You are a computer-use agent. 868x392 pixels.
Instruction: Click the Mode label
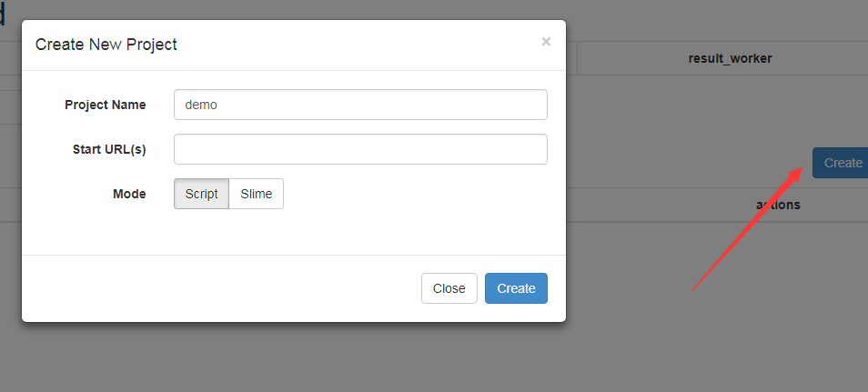click(x=129, y=194)
